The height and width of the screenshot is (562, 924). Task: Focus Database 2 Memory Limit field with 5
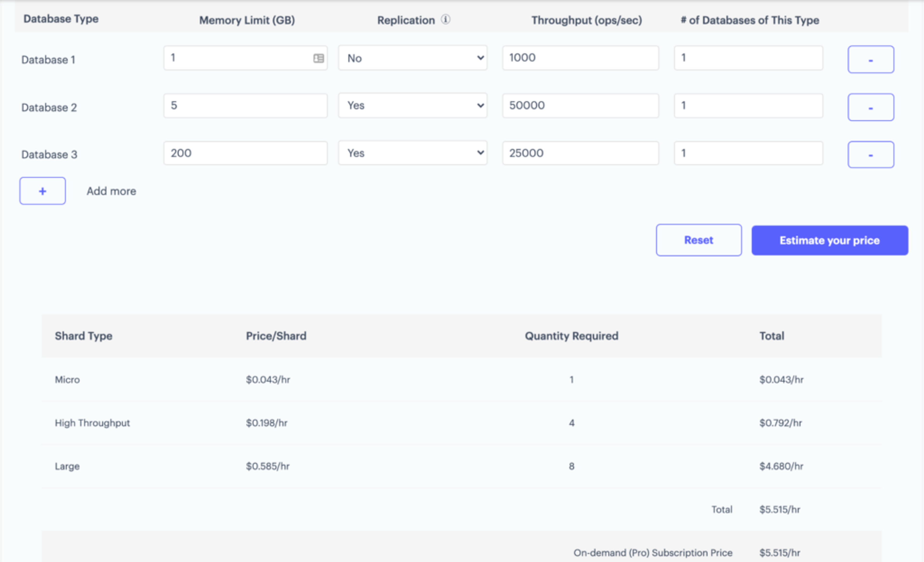click(x=245, y=105)
